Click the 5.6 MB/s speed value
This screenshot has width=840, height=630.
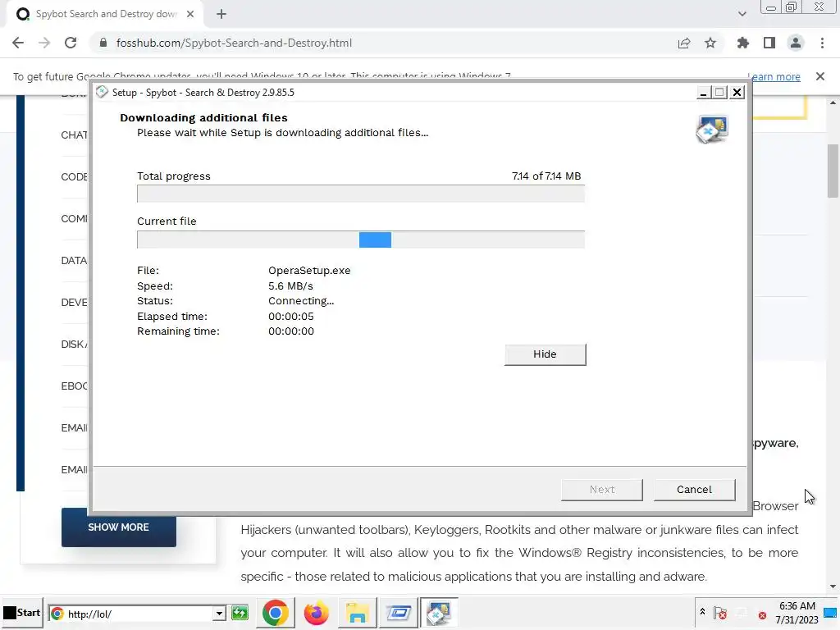point(291,286)
